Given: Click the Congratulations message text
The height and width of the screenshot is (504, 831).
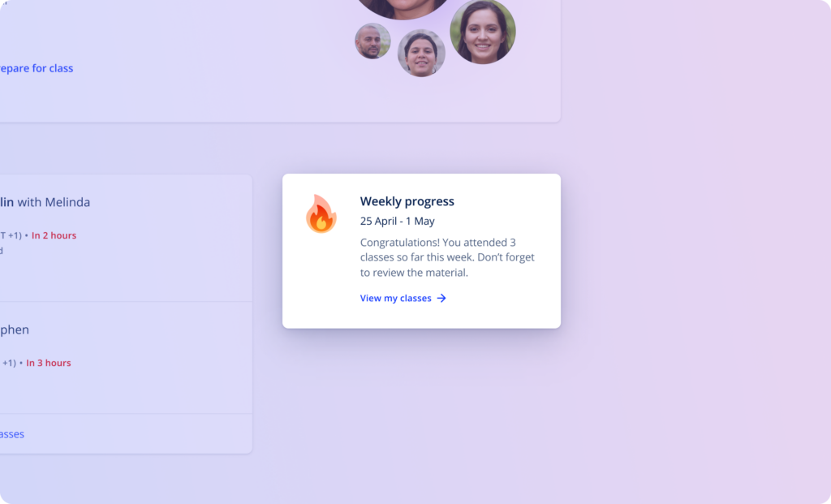Looking at the screenshot, I should pos(447,257).
